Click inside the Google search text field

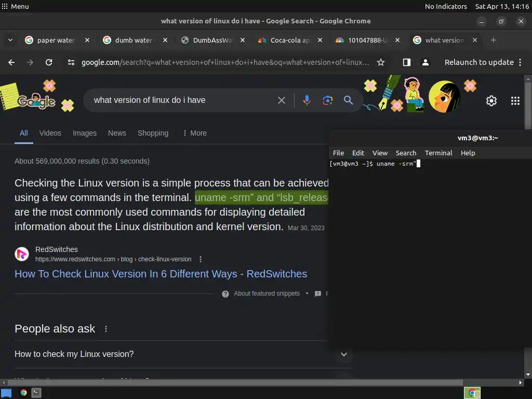coord(183,100)
